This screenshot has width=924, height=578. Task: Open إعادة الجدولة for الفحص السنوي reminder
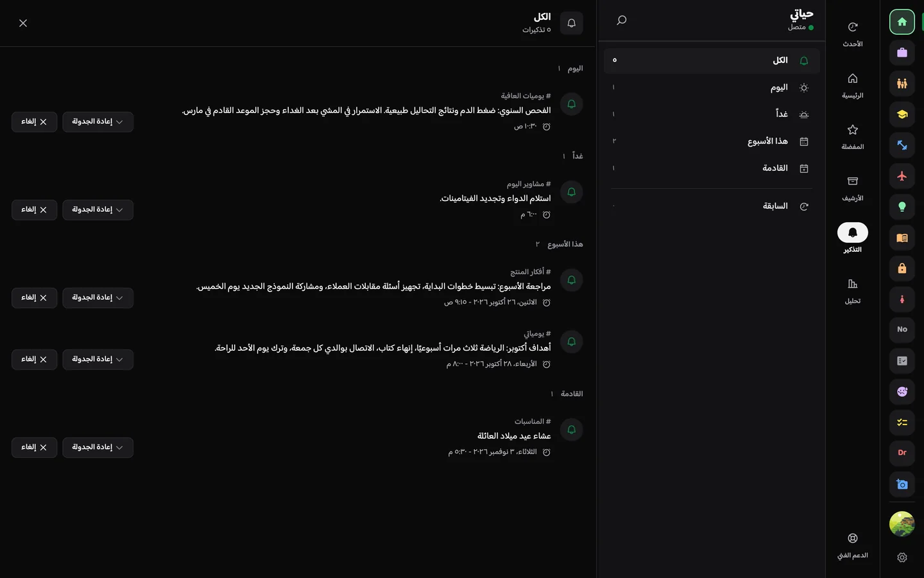click(x=98, y=122)
